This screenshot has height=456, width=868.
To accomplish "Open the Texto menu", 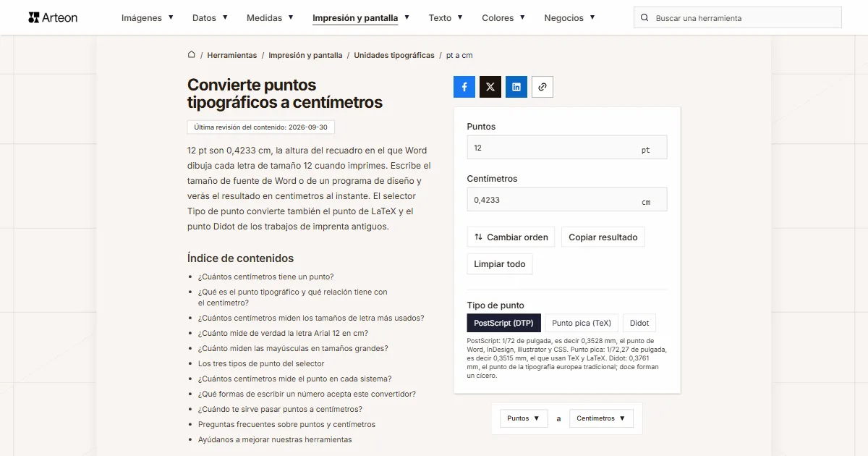I will point(446,17).
